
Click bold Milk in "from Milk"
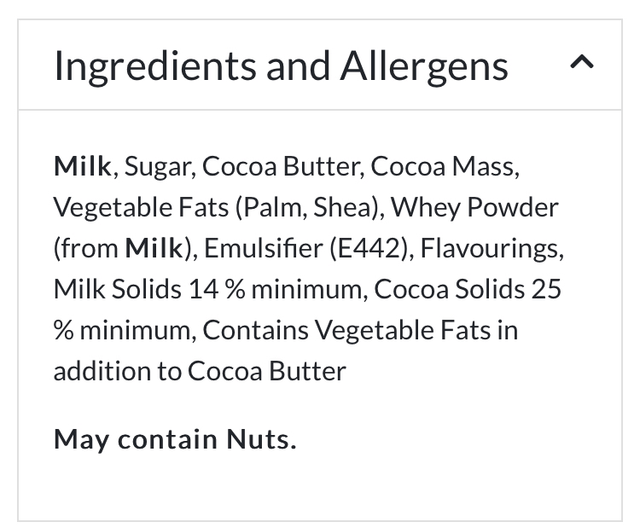(x=155, y=248)
